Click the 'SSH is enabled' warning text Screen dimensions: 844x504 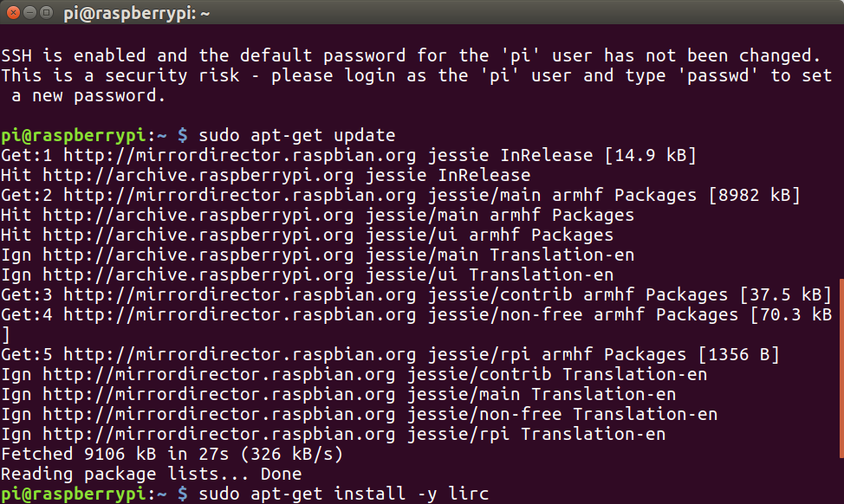(78, 56)
